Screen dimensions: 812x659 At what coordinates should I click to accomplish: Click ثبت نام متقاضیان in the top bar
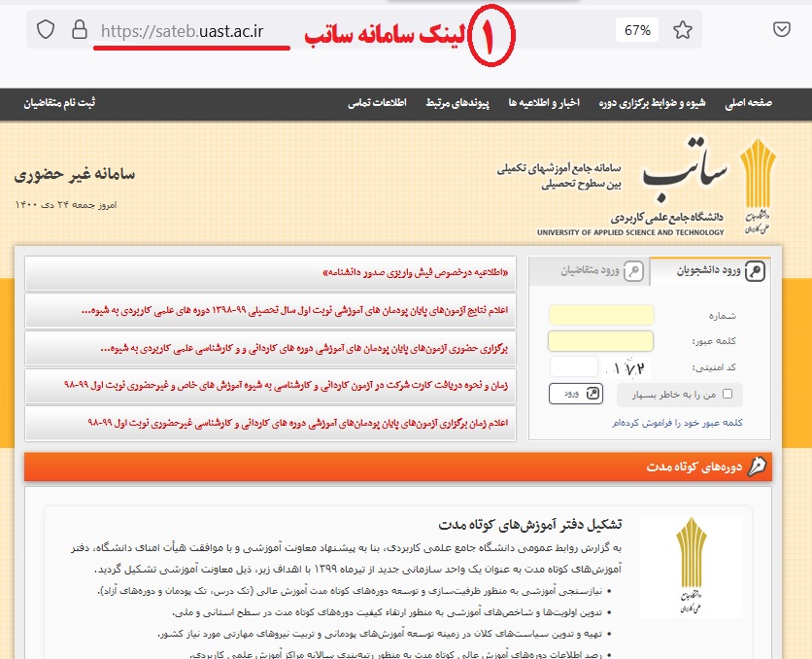59,103
